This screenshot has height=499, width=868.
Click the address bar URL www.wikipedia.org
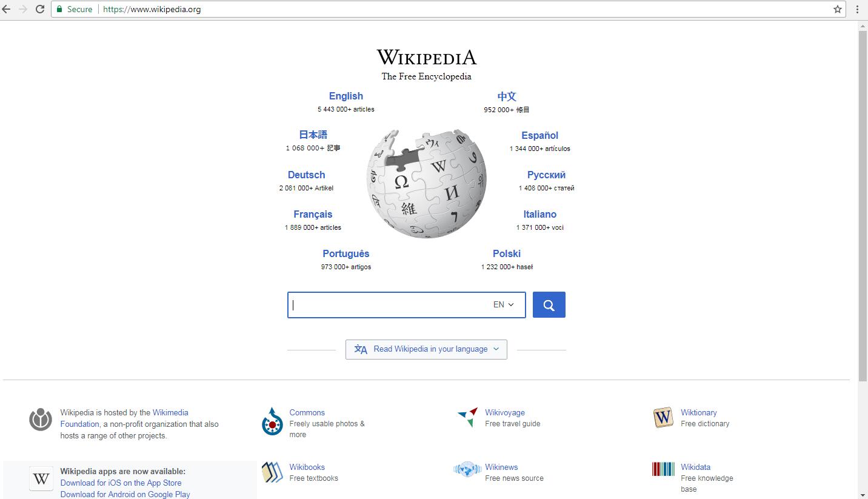(152, 9)
